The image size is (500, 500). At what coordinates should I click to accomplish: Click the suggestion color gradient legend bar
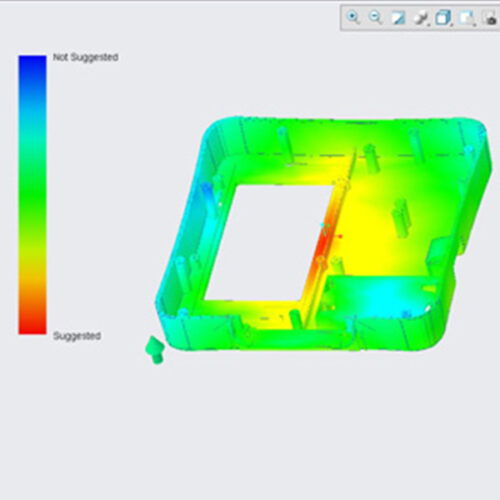point(32,195)
